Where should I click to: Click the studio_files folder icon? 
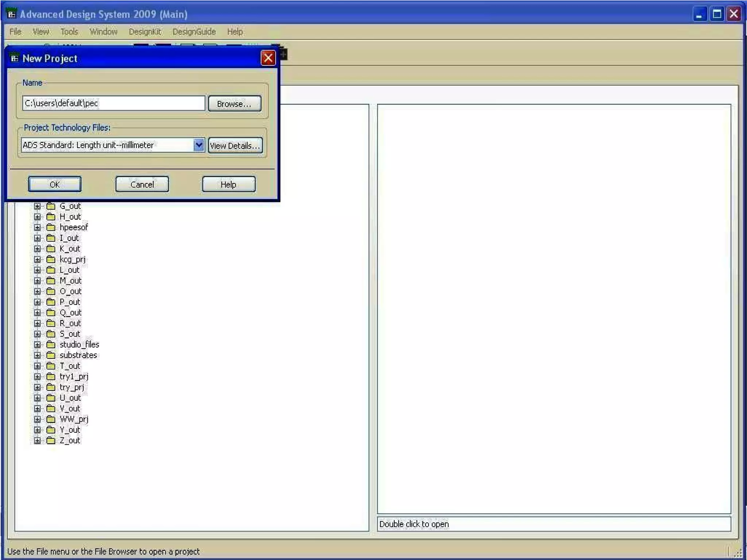51,345
